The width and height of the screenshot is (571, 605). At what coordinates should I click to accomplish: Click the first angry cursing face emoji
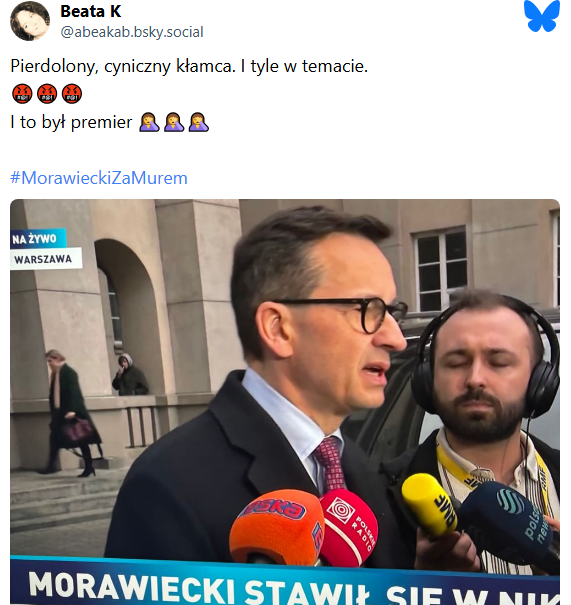22,94
